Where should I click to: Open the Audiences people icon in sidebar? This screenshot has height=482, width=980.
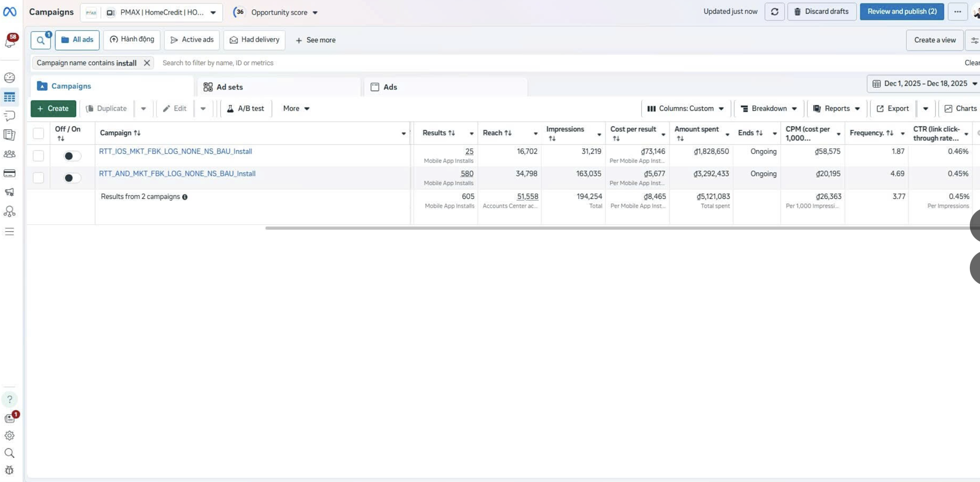(9, 154)
